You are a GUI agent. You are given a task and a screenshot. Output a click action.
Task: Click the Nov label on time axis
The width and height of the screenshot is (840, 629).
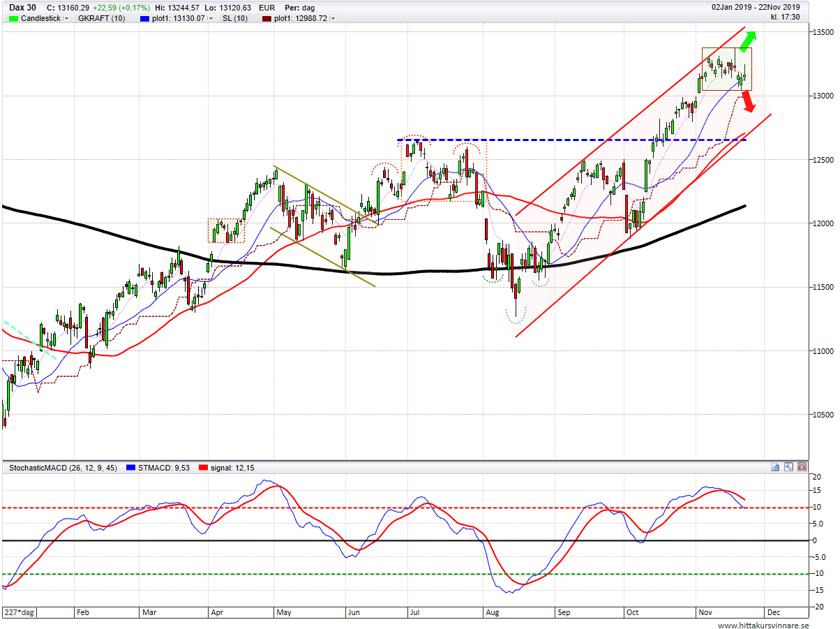(705, 612)
